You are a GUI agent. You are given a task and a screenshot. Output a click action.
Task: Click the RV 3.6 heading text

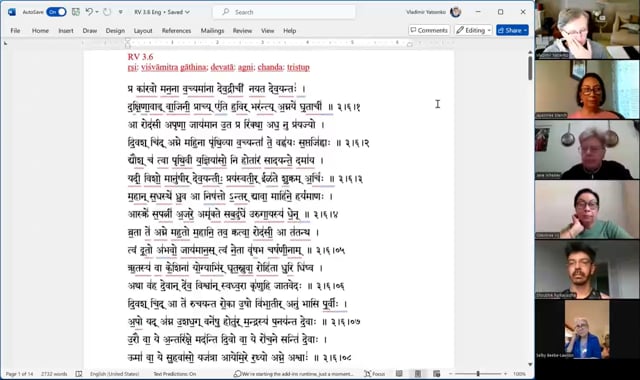point(140,57)
